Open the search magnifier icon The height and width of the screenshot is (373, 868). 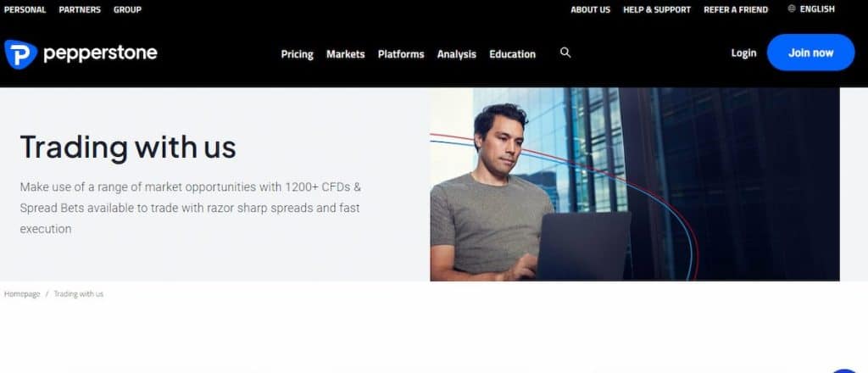565,53
